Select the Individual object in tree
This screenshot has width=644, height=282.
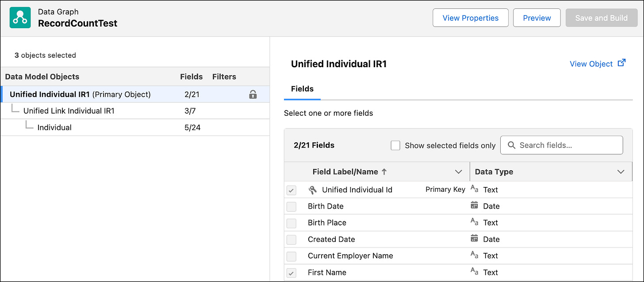coord(54,128)
